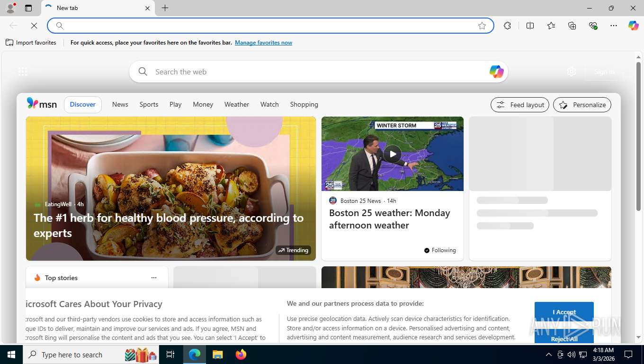Open the Collections icon

(572, 26)
